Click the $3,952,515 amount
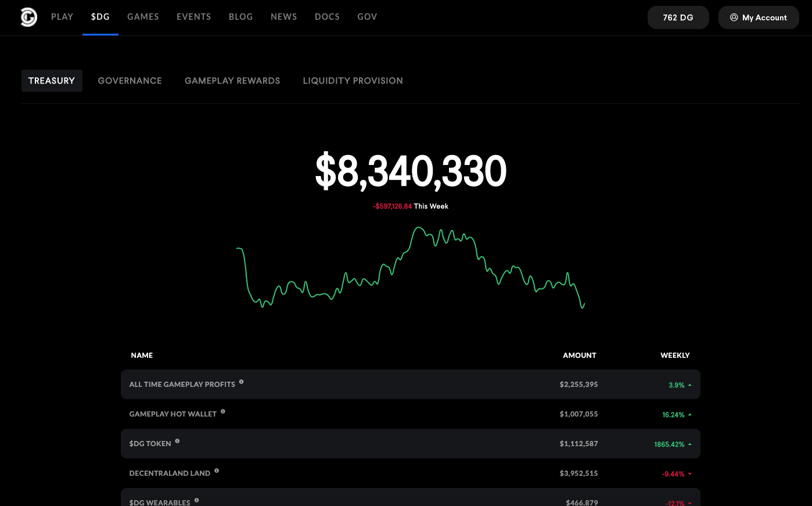 click(x=579, y=473)
